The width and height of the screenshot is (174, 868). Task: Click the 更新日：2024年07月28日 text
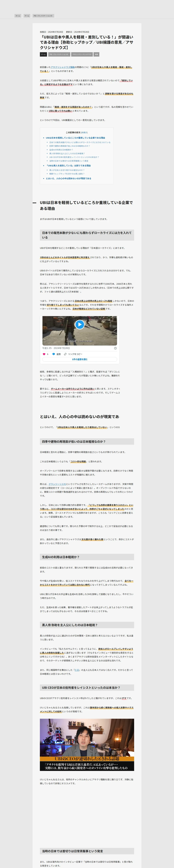coord(78,32)
